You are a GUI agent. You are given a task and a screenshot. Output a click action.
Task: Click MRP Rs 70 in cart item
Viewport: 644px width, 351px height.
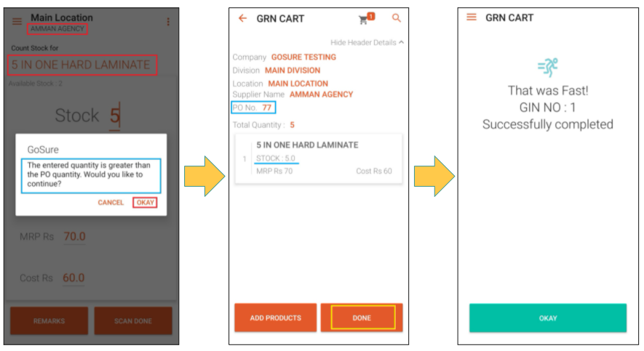tap(274, 171)
